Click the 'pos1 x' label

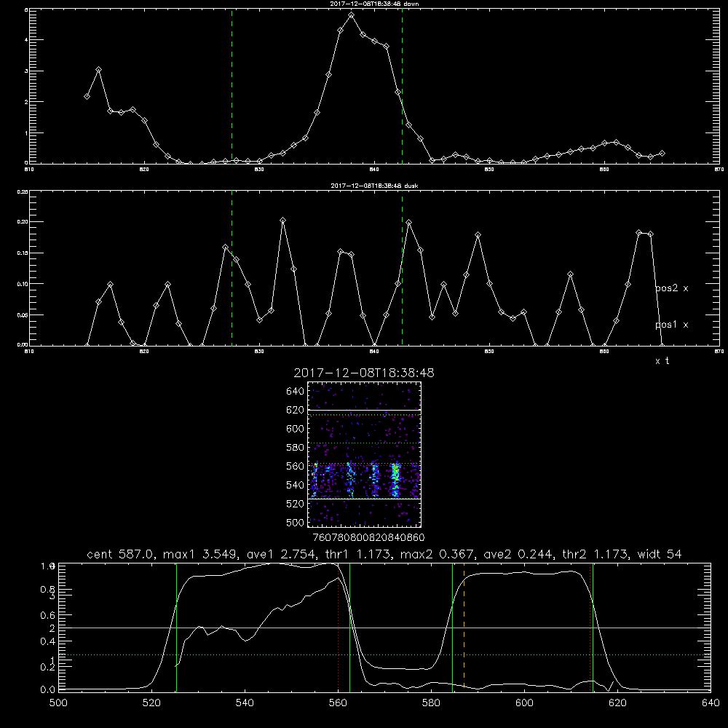pos(671,325)
